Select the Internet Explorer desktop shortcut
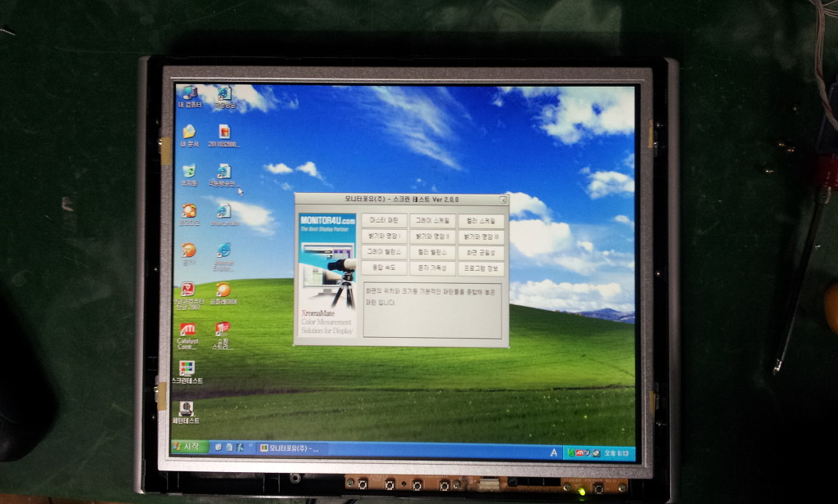 [223, 257]
